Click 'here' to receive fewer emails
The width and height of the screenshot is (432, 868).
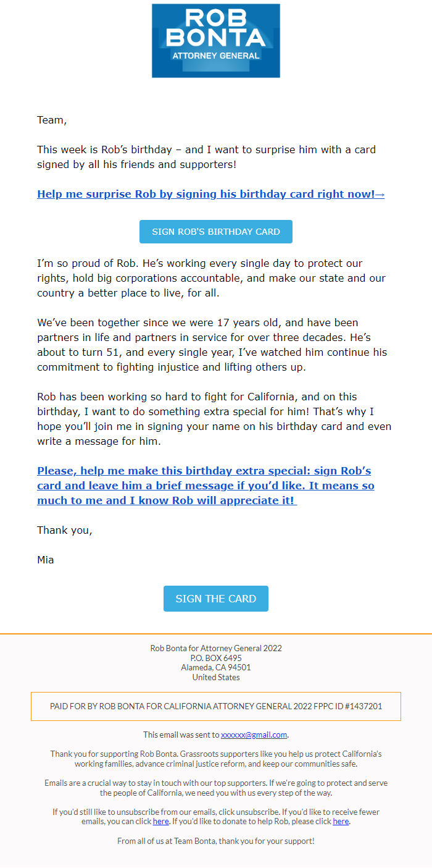(x=160, y=821)
